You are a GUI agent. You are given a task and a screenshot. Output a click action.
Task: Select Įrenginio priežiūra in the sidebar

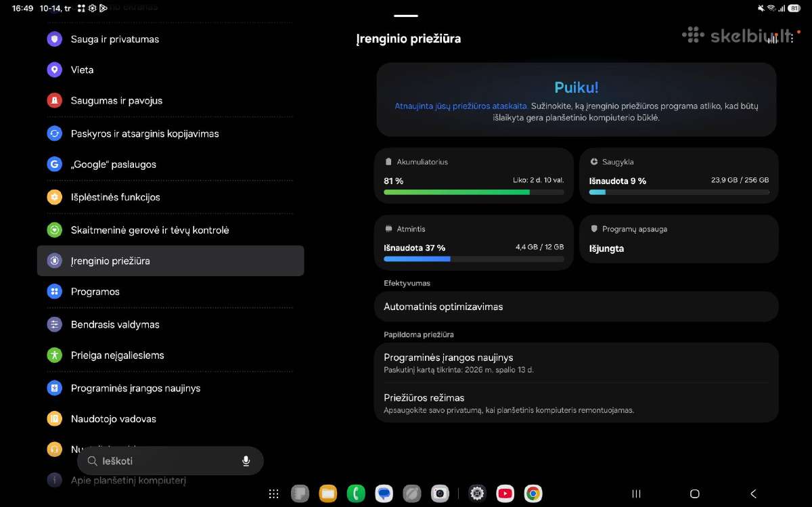click(x=171, y=261)
